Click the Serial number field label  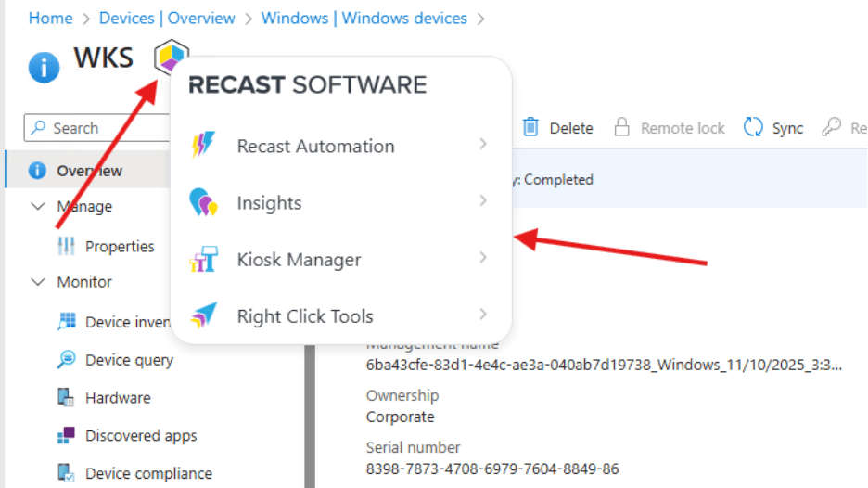point(413,447)
